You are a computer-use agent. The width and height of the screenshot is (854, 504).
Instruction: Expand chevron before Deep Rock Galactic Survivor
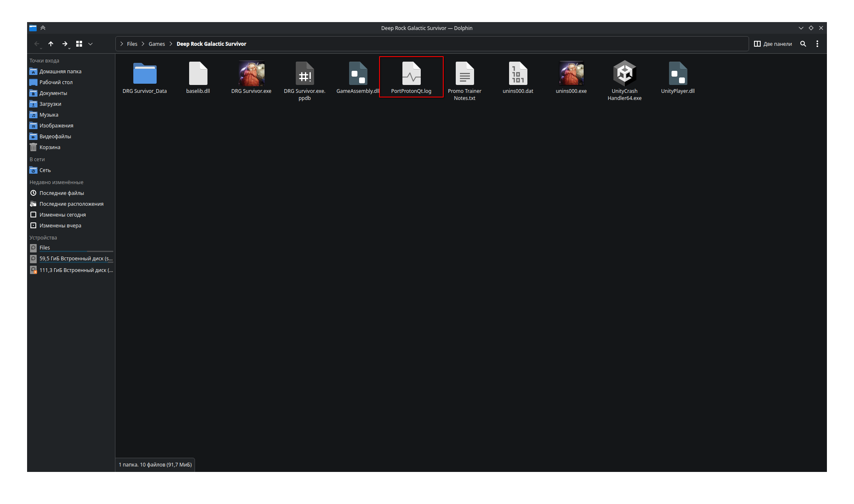(x=171, y=44)
